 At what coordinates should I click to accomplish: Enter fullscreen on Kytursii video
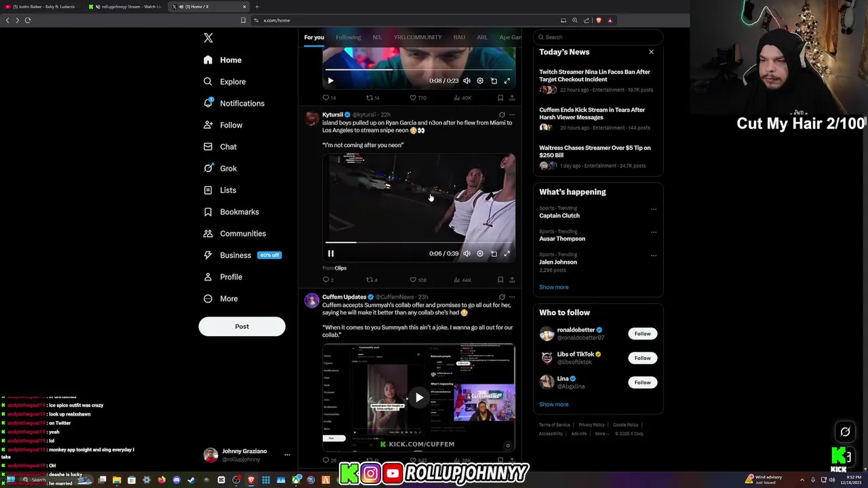point(507,253)
